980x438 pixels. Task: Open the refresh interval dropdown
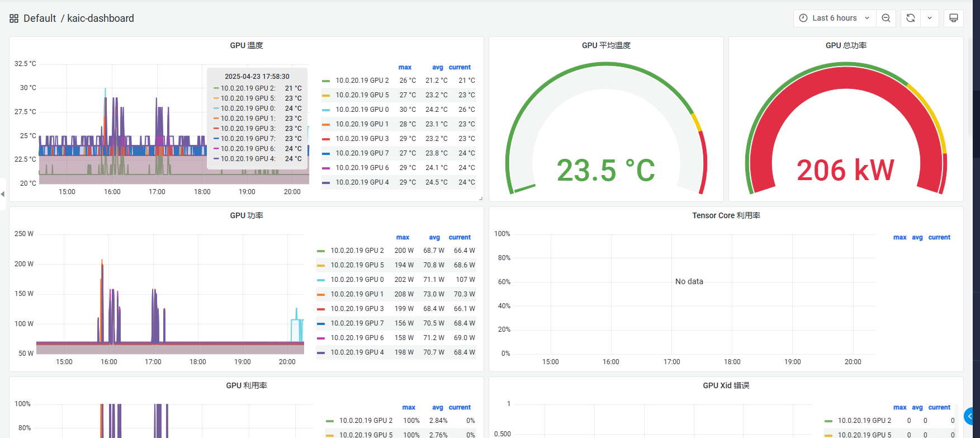coord(930,18)
